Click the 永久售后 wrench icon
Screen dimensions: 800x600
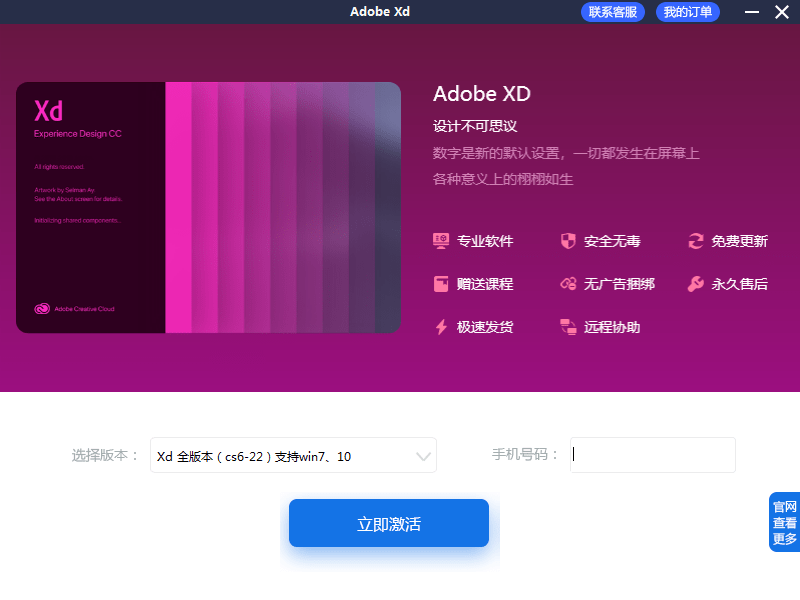[696, 284]
